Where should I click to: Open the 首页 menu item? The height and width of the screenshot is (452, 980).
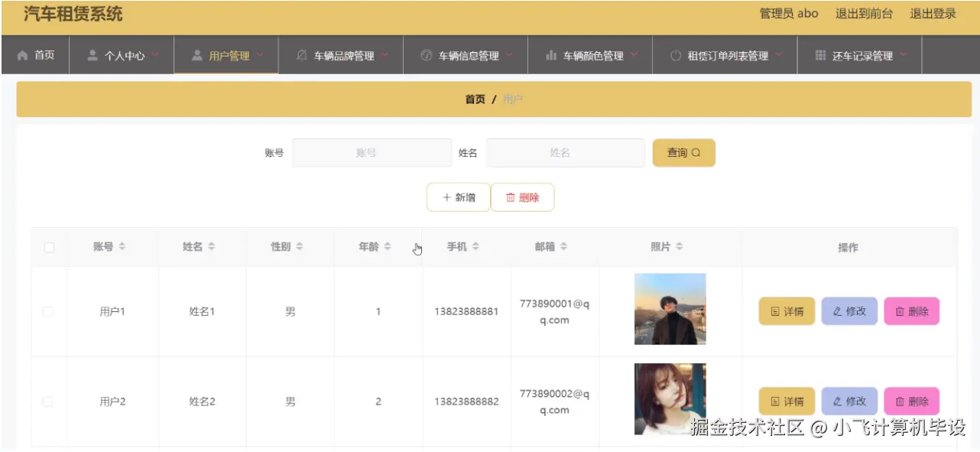point(35,55)
